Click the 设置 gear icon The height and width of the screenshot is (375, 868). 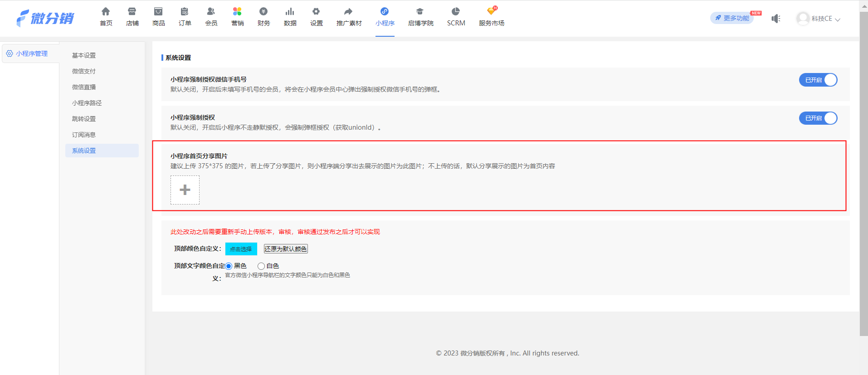tap(316, 12)
